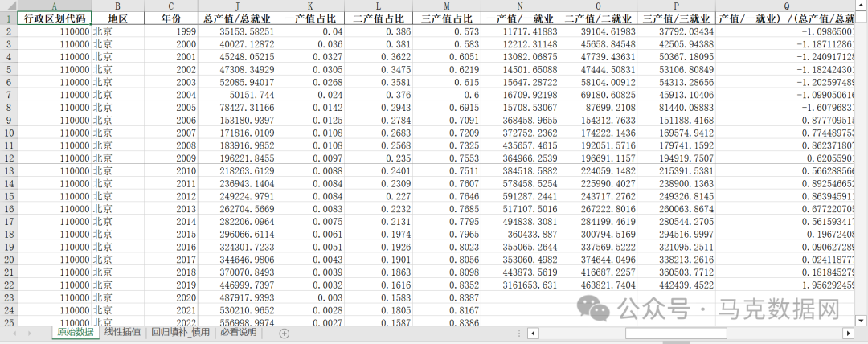Select column A header
The height and width of the screenshot is (344, 868).
[55, 6]
